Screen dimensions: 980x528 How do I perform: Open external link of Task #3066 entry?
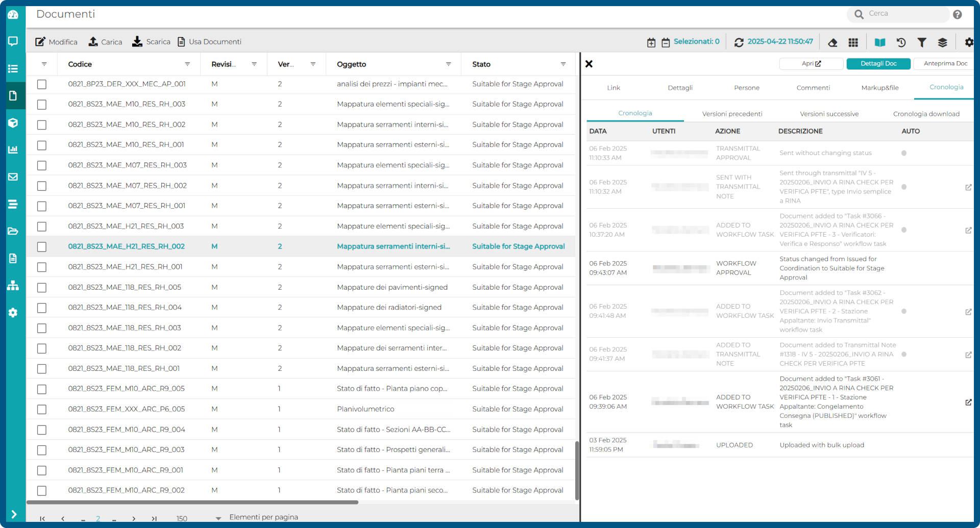[968, 230]
